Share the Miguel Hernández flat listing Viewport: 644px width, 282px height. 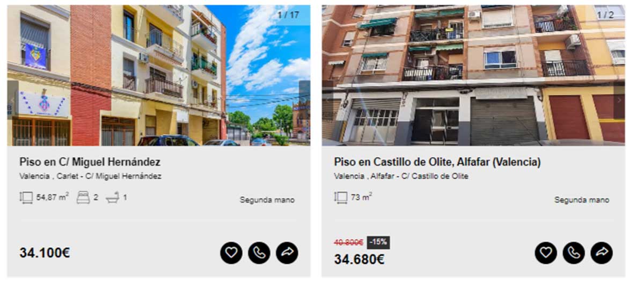pos(287,252)
